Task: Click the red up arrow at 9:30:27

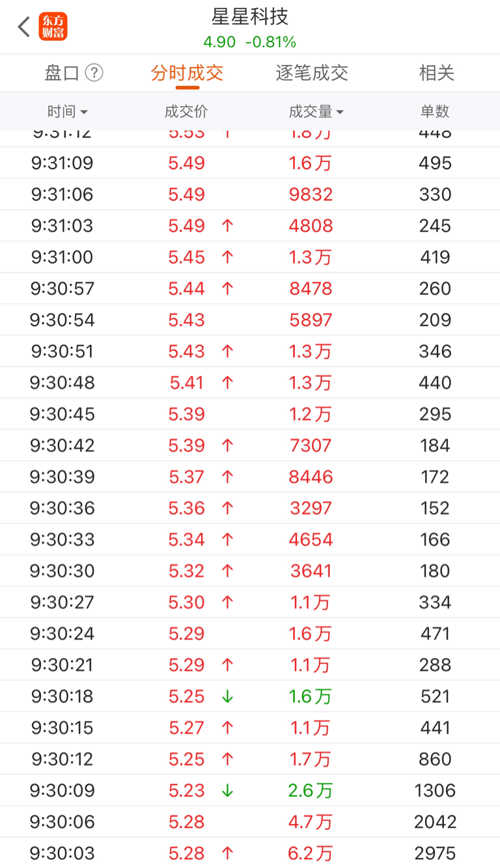Action: pyautogui.click(x=227, y=602)
